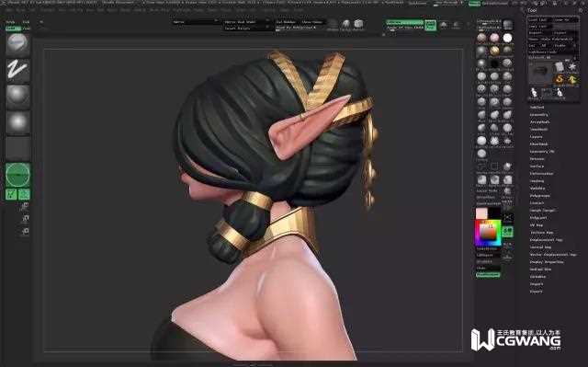
Task: Adjust the green slider in top toolbar
Action: point(404,22)
